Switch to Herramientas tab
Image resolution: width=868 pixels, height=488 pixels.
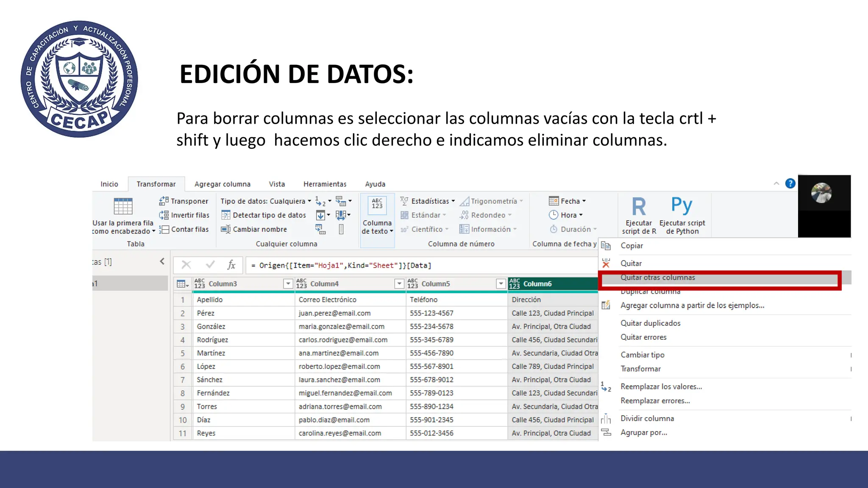point(325,184)
